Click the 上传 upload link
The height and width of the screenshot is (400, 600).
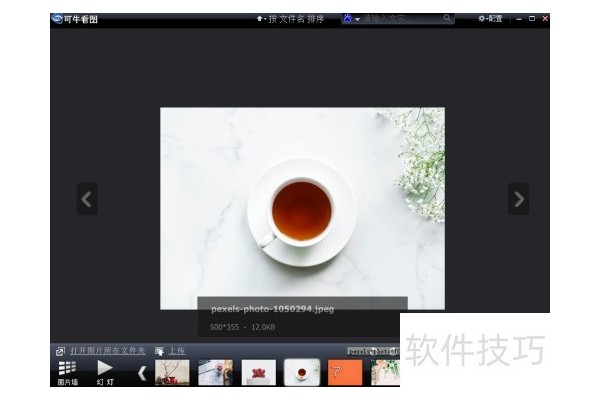pyautogui.click(x=177, y=351)
